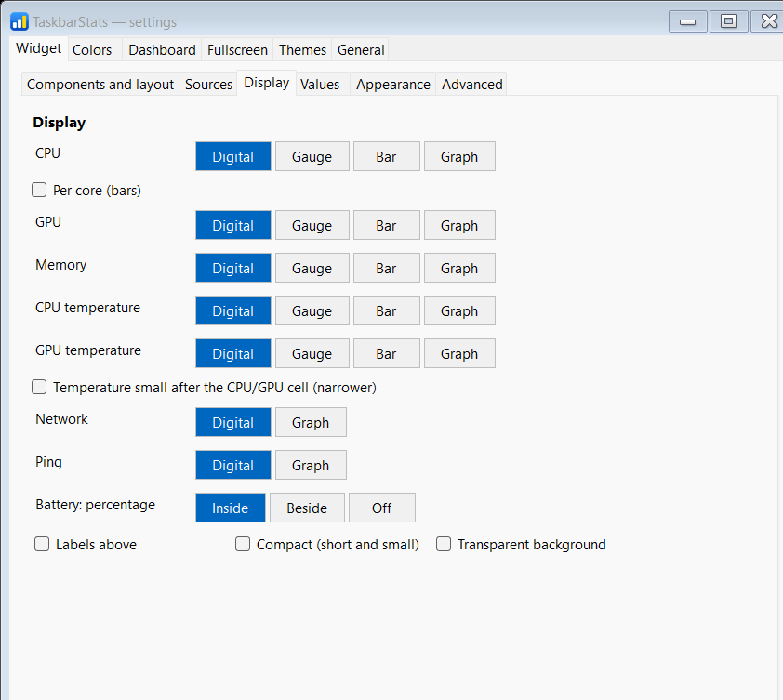
Task: Pick Graph for GPU temperature
Action: click(459, 353)
